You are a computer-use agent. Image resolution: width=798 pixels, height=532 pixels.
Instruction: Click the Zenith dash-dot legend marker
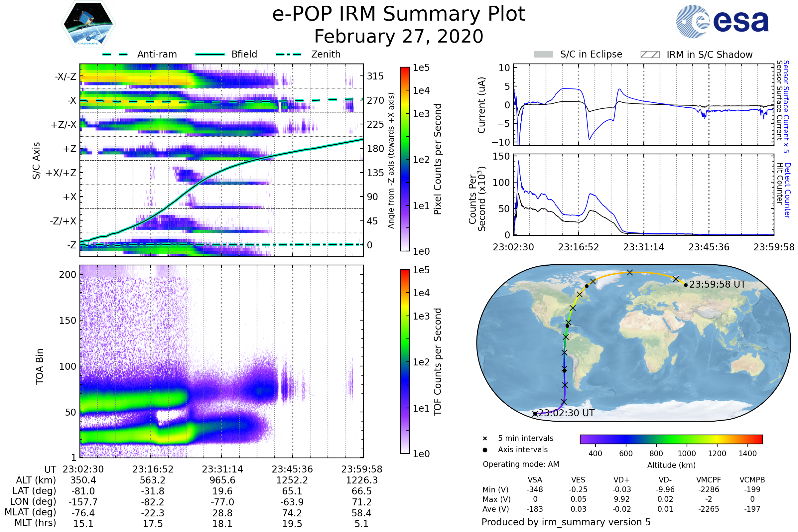289,54
